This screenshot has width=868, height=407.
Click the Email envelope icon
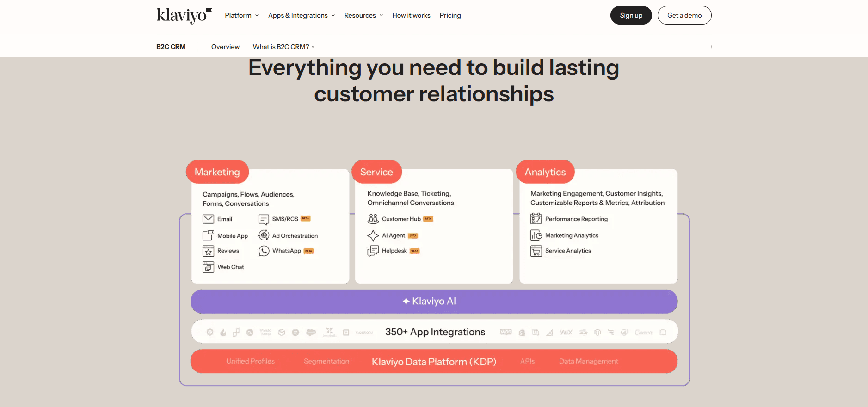click(208, 219)
